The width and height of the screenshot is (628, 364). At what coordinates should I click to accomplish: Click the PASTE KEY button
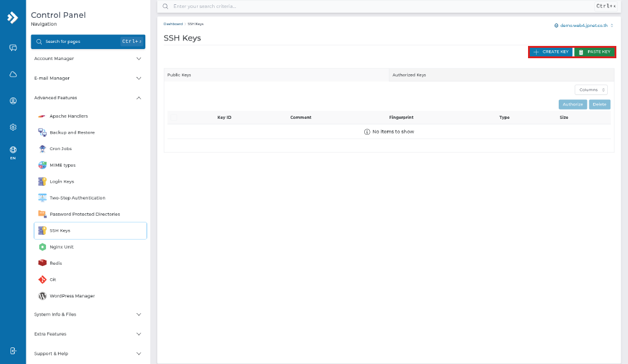595,52
